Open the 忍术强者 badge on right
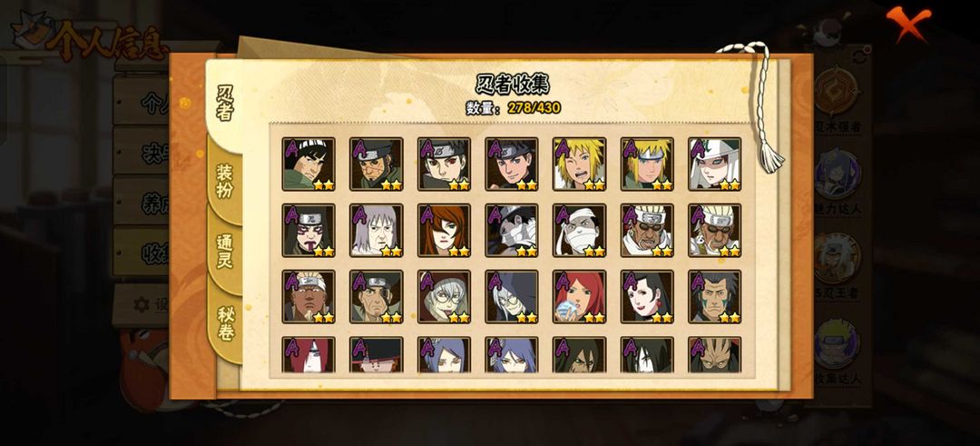Screen dimensions: 980x446 tap(838, 100)
